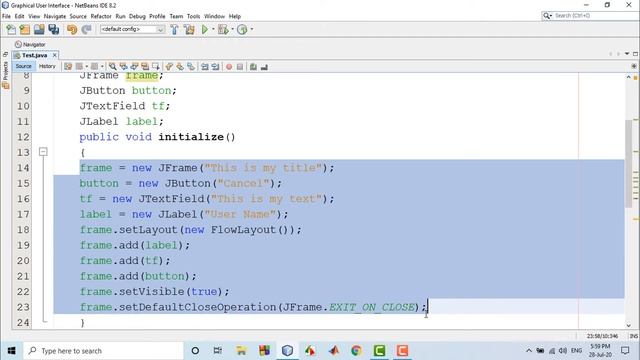
Task: Click the Search (Ctrl+I) field
Action: [590, 16]
